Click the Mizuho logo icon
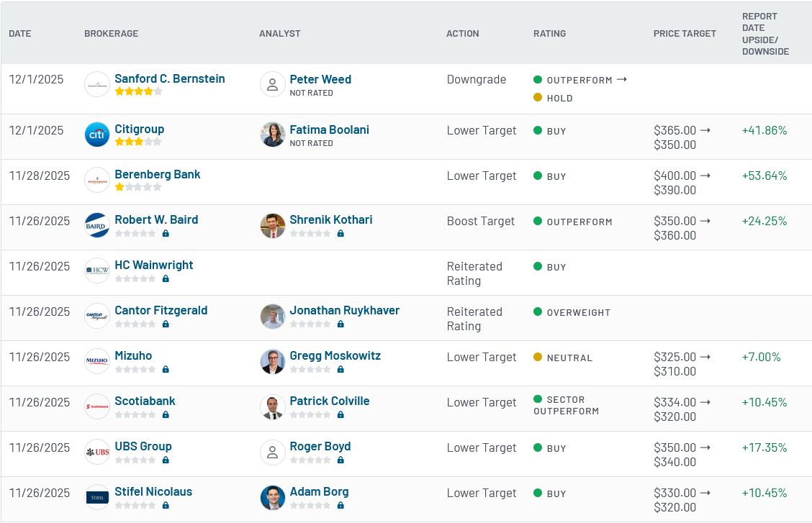 point(97,361)
